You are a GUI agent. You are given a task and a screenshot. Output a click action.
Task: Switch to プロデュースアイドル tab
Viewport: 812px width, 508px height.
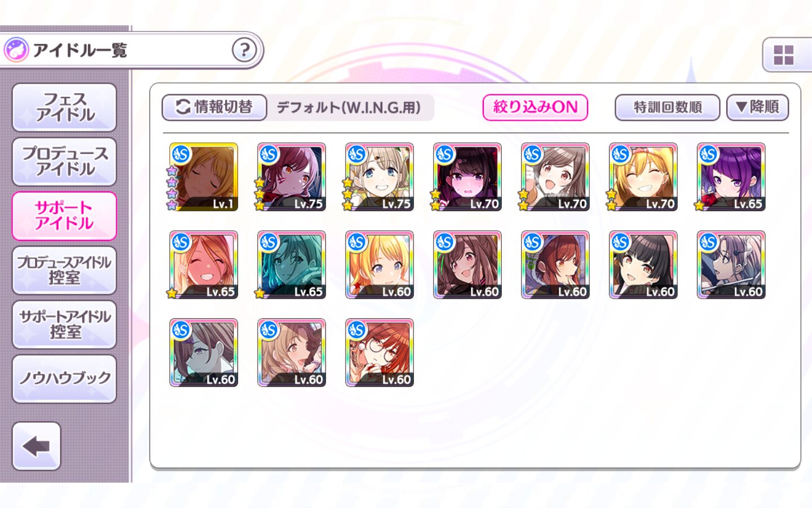(64, 161)
